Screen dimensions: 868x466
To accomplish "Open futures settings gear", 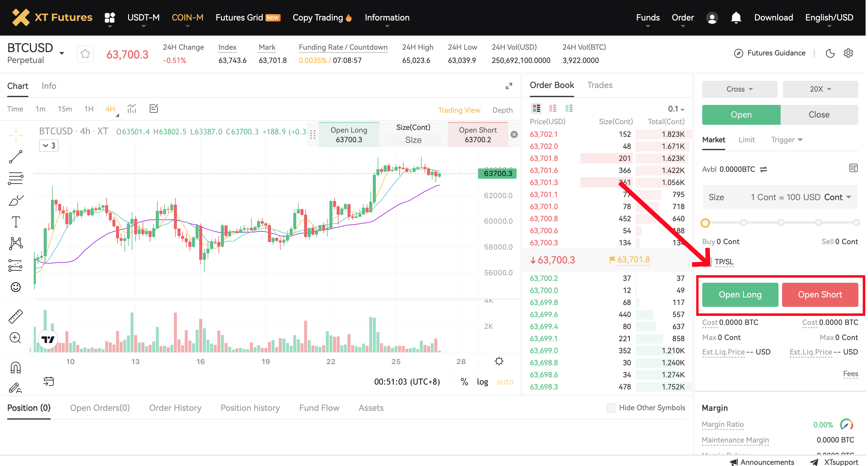I will [x=848, y=53].
